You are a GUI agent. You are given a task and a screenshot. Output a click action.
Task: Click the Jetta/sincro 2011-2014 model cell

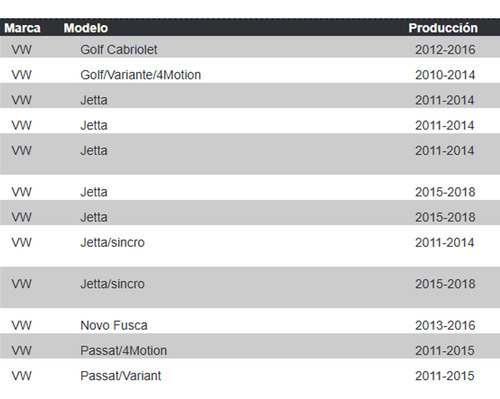click(112, 243)
